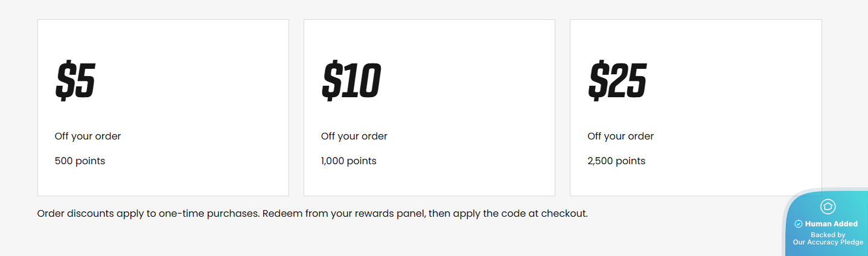The height and width of the screenshot is (256, 868).
Task: Click the checkmark icon beside Human Added
Action: point(799,224)
